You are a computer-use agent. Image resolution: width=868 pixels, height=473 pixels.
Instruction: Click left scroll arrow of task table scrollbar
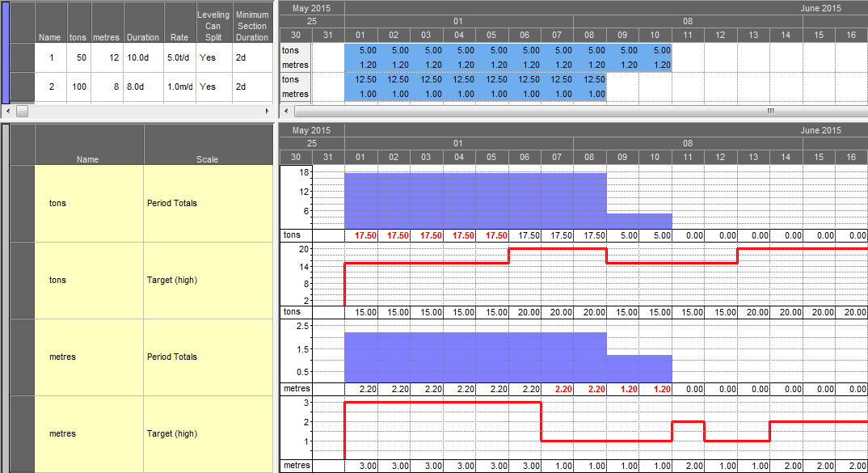(x=8, y=112)
